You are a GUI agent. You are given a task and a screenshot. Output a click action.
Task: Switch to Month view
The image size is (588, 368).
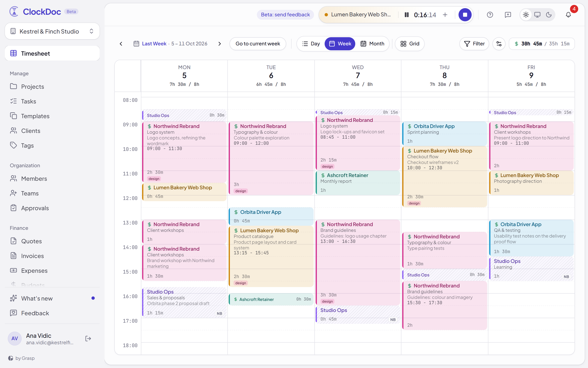[372, 44]
